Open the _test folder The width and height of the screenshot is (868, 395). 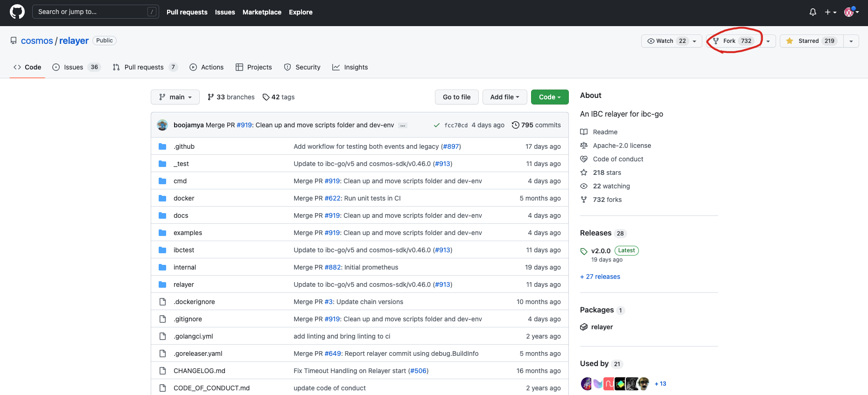(x=181, y=164)
